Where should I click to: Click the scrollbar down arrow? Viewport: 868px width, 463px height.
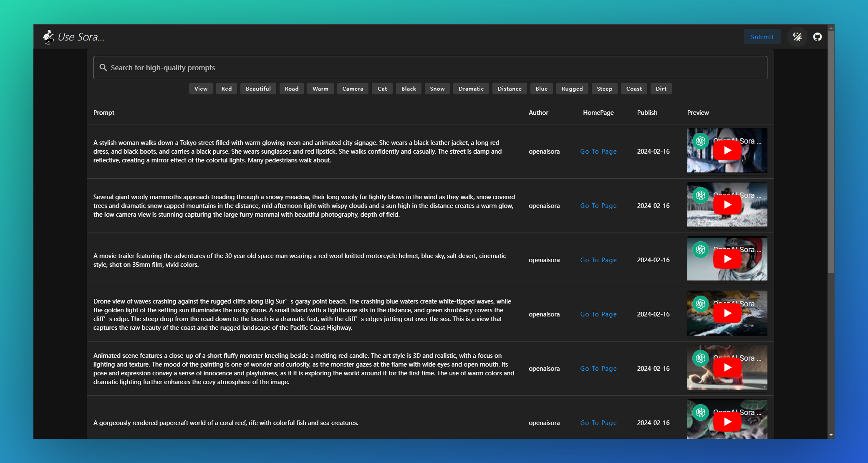point(831,435)
